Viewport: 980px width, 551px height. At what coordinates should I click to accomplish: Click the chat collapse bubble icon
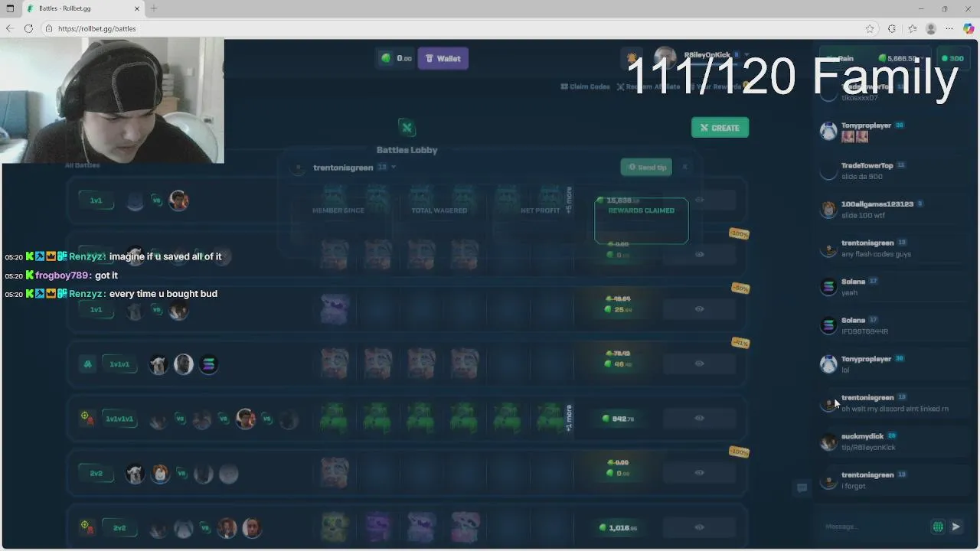(x=802, y=487)
